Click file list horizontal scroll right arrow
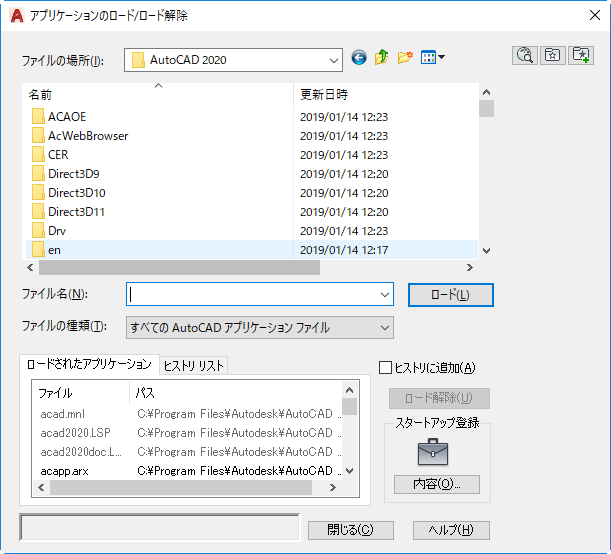This screenshot has height=554, width=611. 470,268
